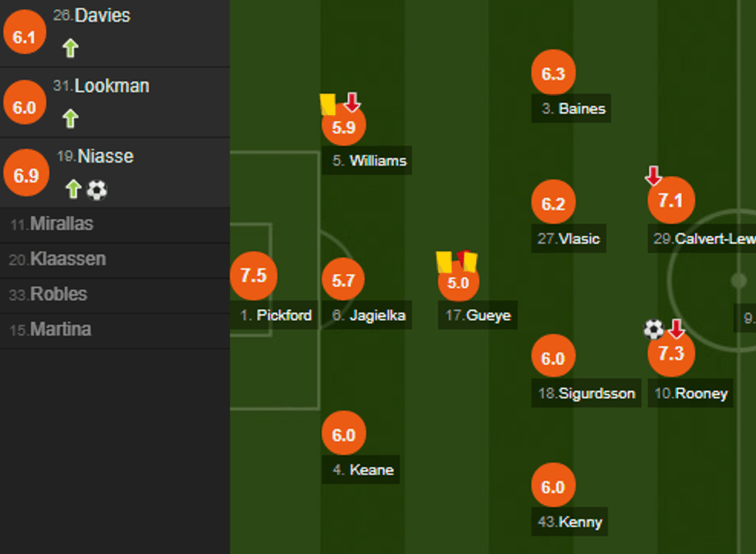Select Pickford's 7.5 rating badge
The image size is (756, 554).
coord(253,275)
